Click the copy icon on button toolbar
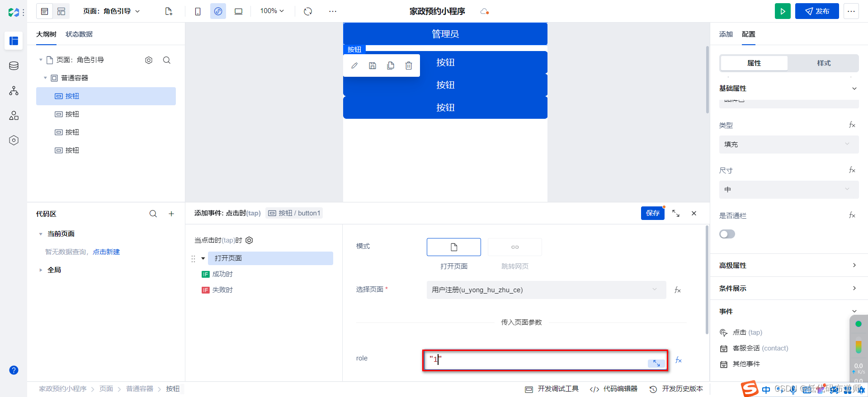The height and width of the screenshot is (397, 868). click(391, 65)
